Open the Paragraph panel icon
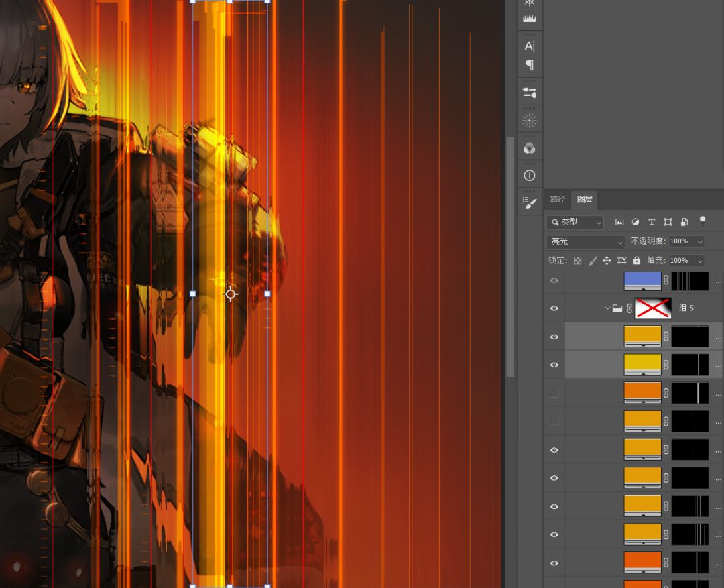The height and width of the screenshot is (588, 724). point(529,65)
